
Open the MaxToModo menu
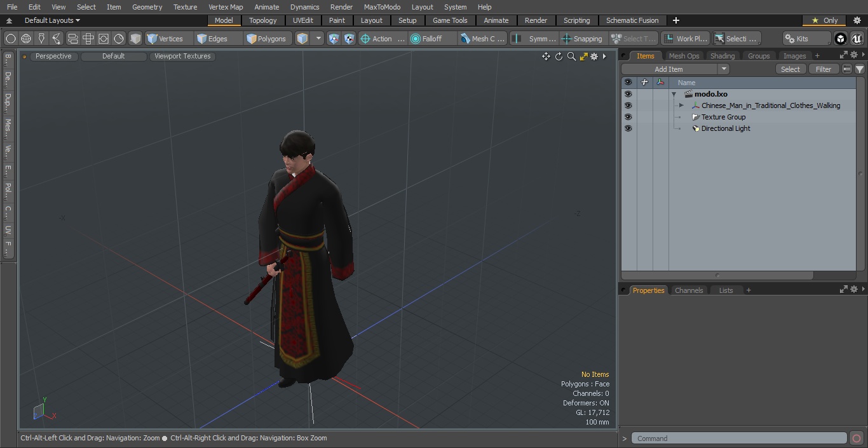[382, 7]
